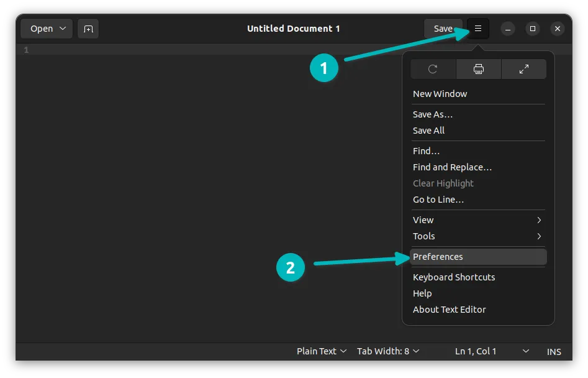
Task: Open Plain Text language dropdown
Action: coord(322,351)
